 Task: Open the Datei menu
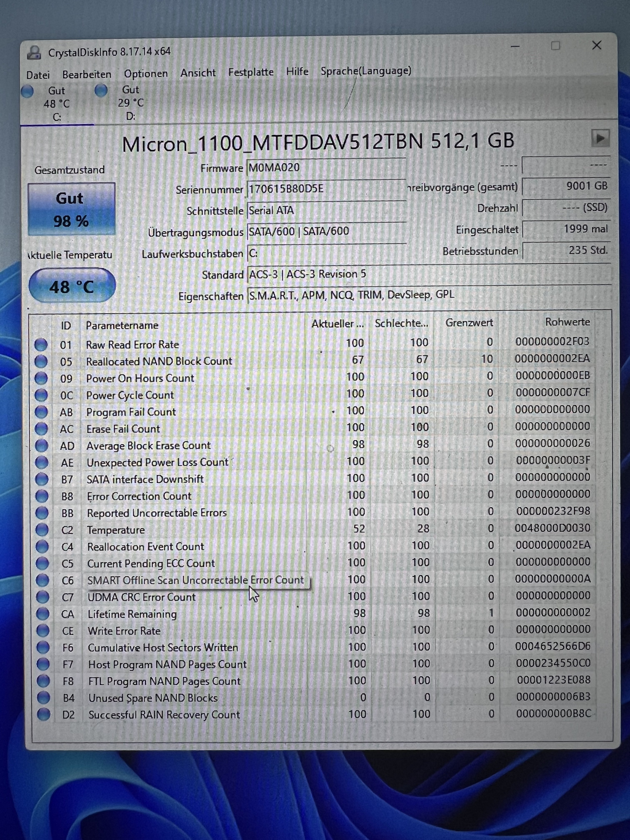(x=38, y=75)
